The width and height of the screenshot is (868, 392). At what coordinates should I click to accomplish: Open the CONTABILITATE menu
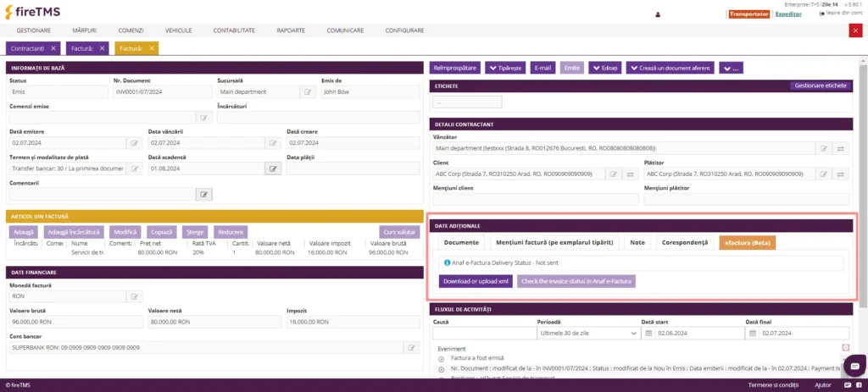point(234,30)
